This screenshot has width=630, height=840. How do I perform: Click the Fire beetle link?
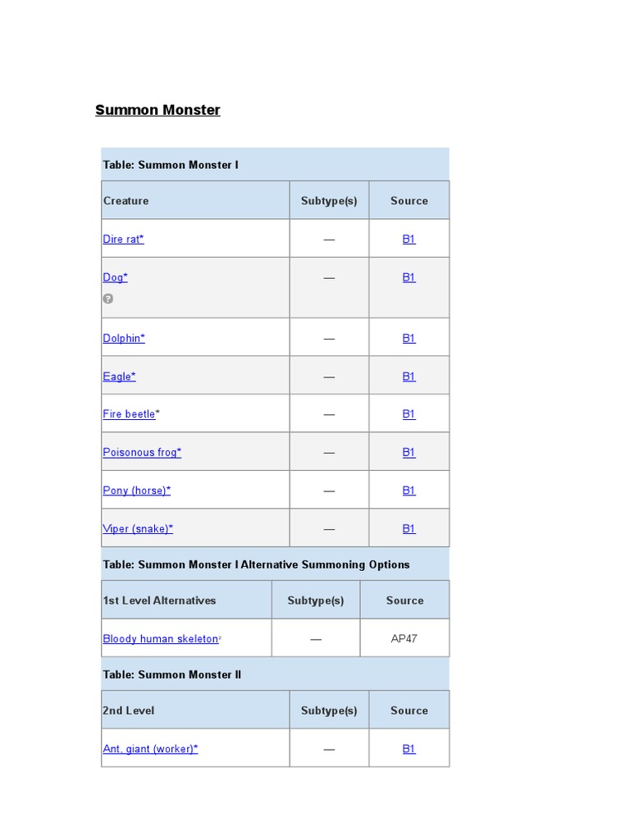coord(129,414)
